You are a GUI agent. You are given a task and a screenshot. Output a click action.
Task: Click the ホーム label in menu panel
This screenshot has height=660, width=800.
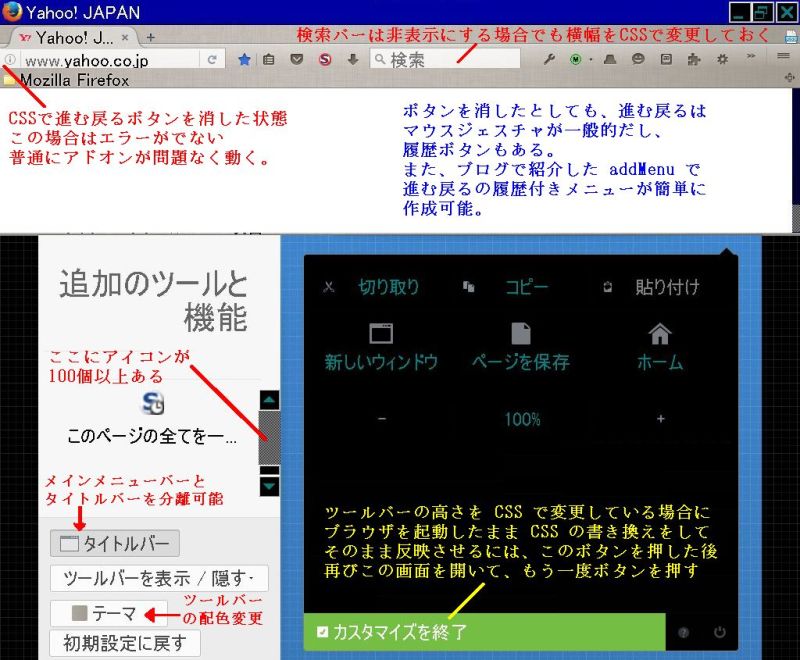660,362
